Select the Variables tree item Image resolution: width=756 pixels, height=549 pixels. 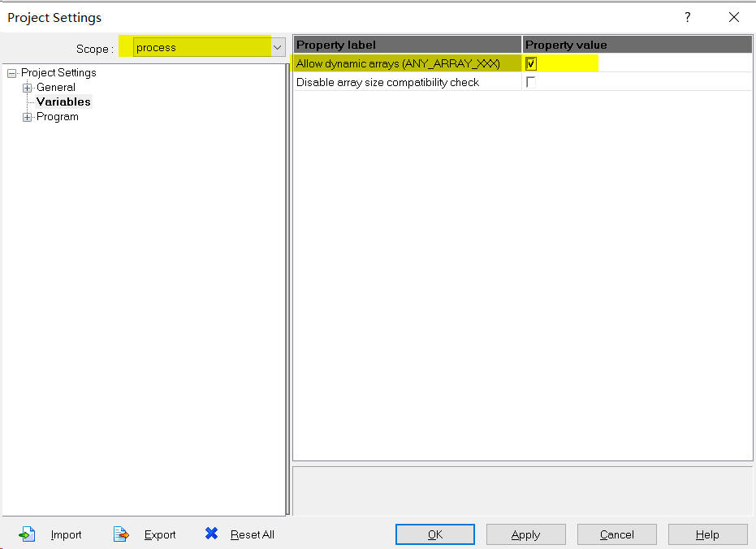coord(63,102)
